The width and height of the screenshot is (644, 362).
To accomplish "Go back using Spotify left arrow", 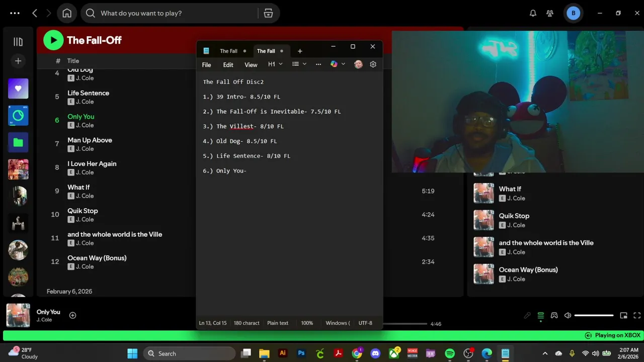I will (x=35, y=13).
